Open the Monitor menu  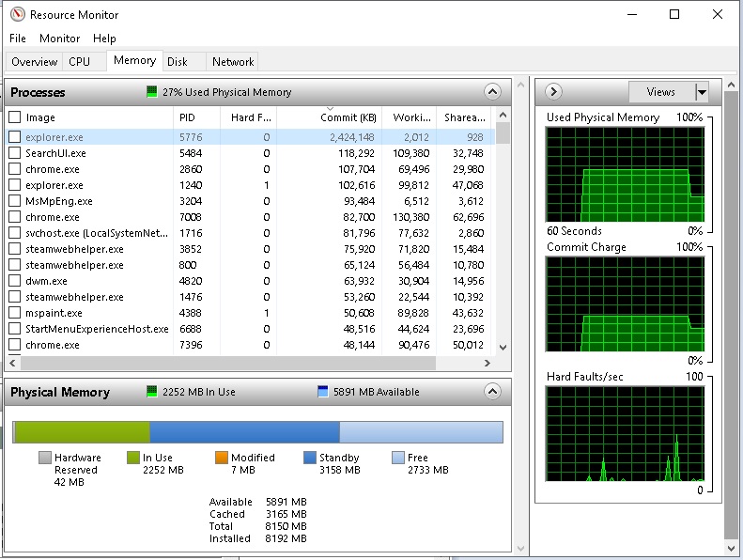pos(60,39)
